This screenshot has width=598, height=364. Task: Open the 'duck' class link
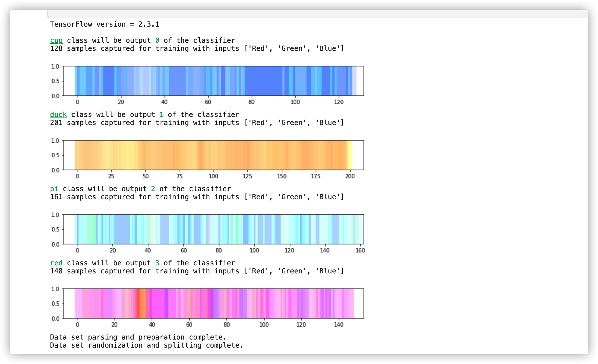pos(58,115)
